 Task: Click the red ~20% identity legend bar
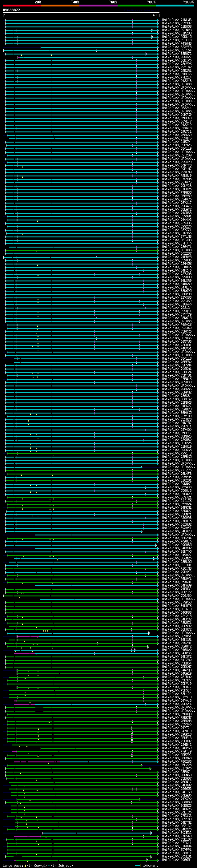[x=22, y=6]
